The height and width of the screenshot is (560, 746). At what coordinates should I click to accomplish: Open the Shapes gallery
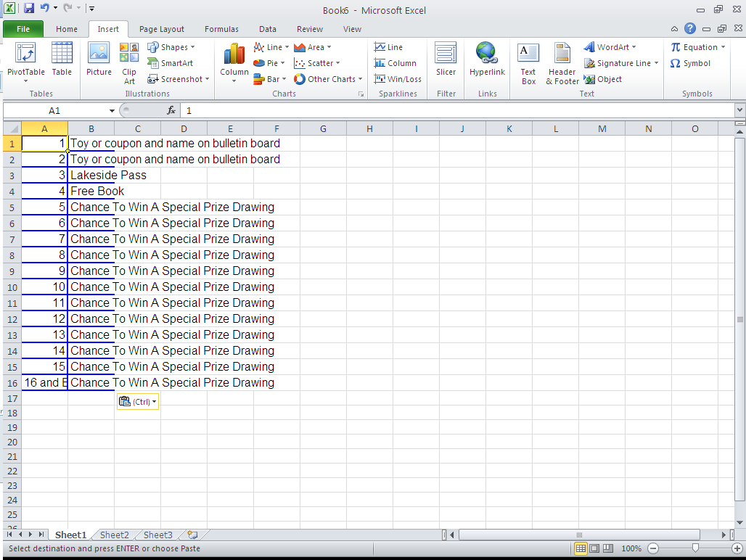171,47
